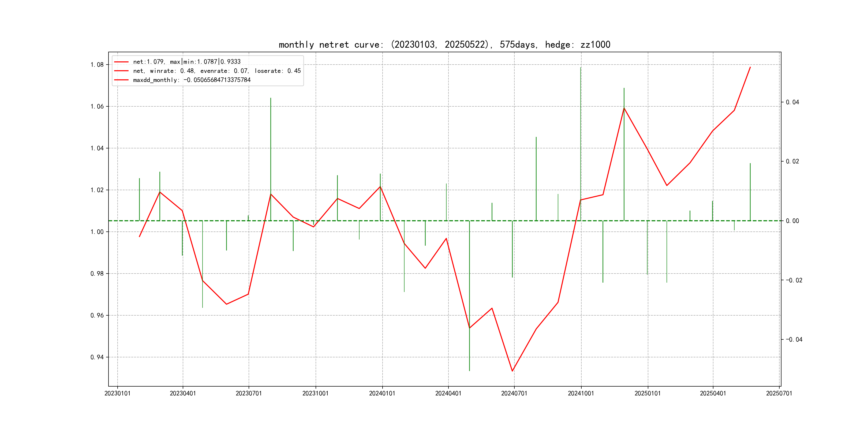Screen dimensions: 868x434
Task: Click the red line beside net:1.079 legend entry
Action: coord(121,62)
